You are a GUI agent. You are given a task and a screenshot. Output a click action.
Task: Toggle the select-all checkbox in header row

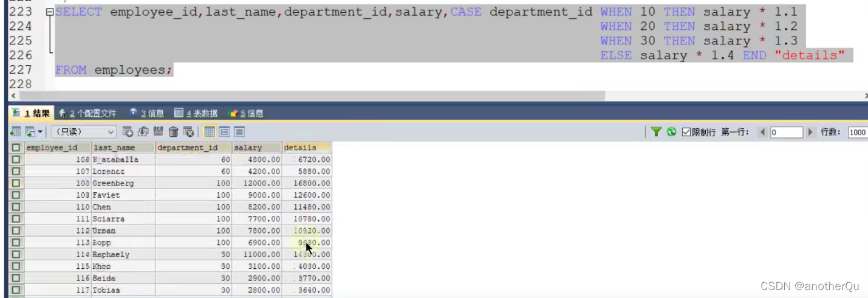(x=16, y=147)
